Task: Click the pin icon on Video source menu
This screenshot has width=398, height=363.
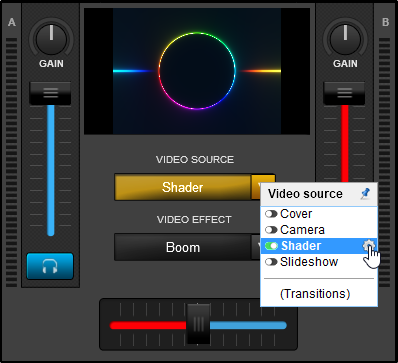Action: point(366,194)
